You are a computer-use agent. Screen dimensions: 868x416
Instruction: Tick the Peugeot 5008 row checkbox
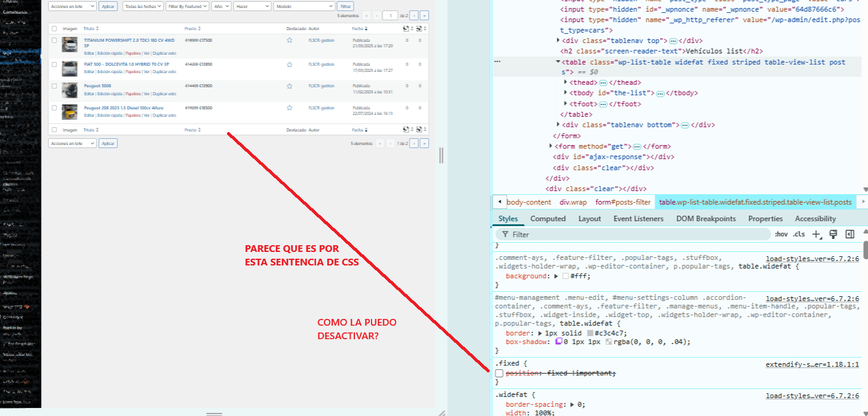[x=54, y=86]
